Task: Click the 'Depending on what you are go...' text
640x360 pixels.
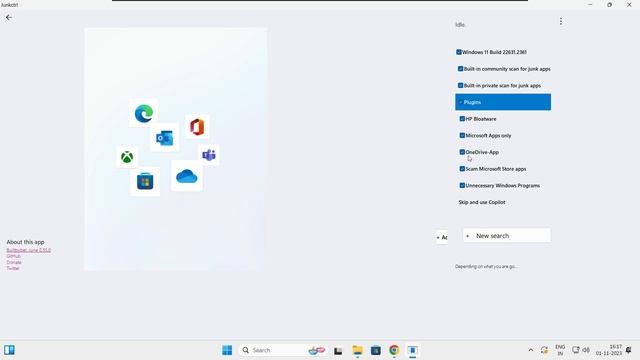Action: coord(486,267)
